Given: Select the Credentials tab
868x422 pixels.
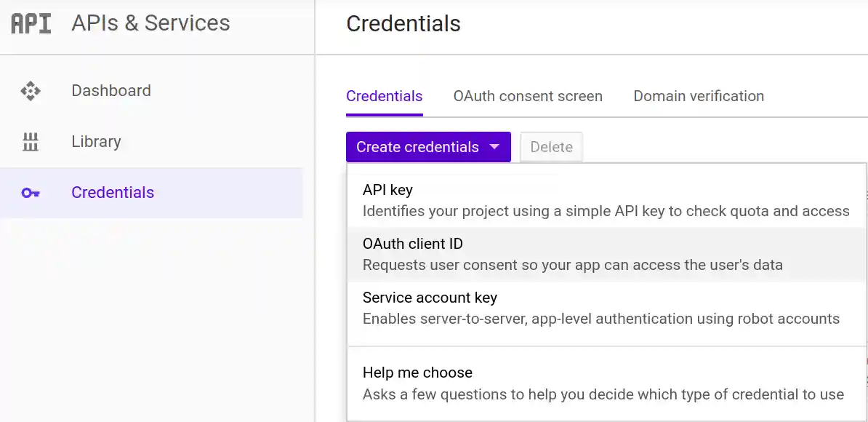Looking at the screenshot, I should [384, 95].
